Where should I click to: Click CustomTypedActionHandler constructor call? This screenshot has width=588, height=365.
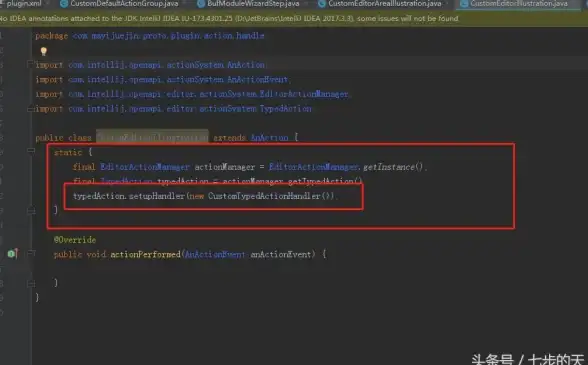click(270, 196)
